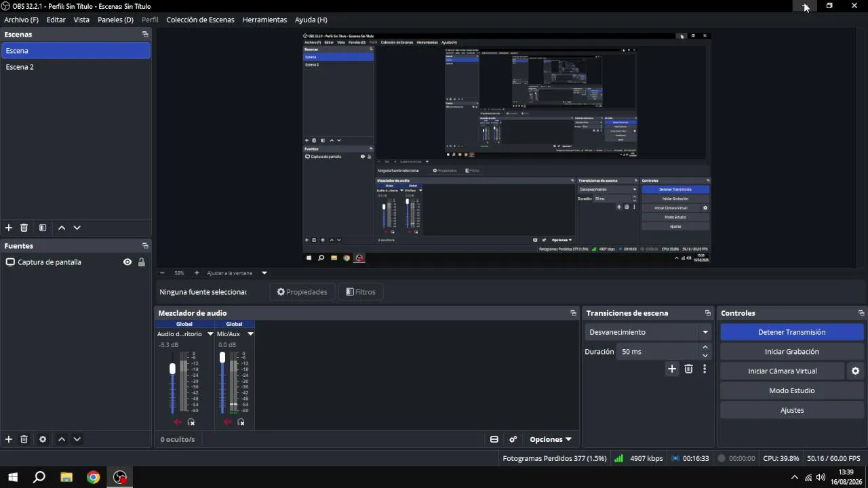The height and width of the screenshot is (488, 868).
Task: Click the Duración 50 ms field
Action: (658, 352)
